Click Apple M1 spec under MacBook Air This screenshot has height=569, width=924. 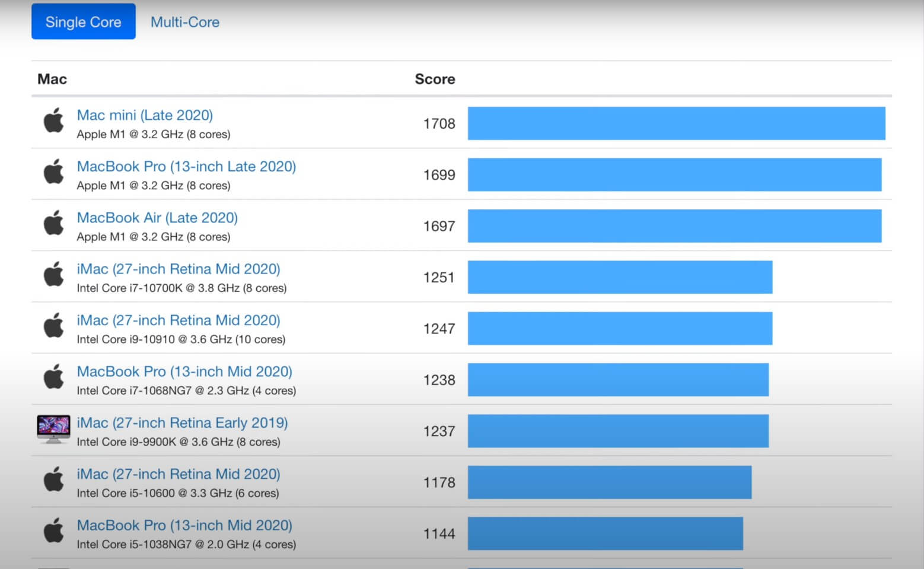(x=154, y=237)
